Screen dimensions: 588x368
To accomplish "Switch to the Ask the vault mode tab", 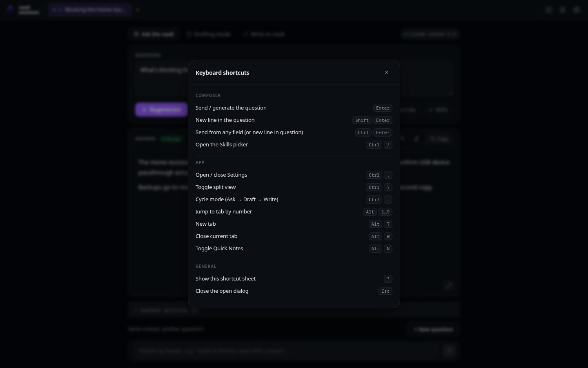I will click(x=154, y=34).
